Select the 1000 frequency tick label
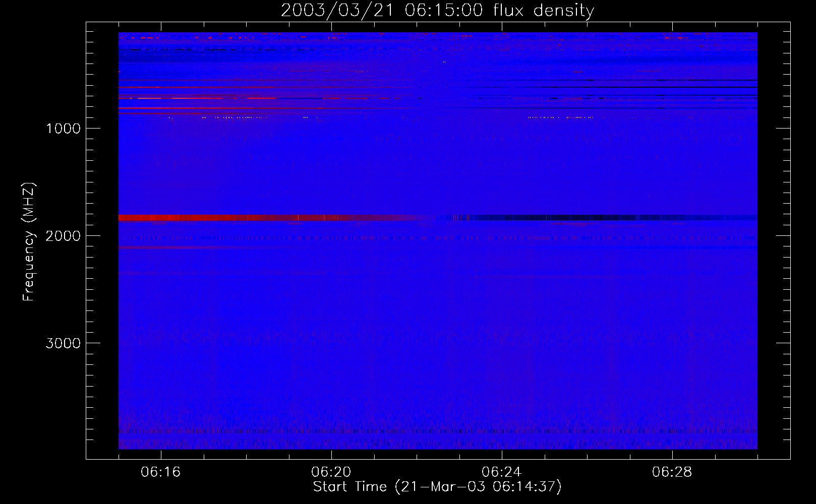The image size is (816, 504). tap(64, 129)
